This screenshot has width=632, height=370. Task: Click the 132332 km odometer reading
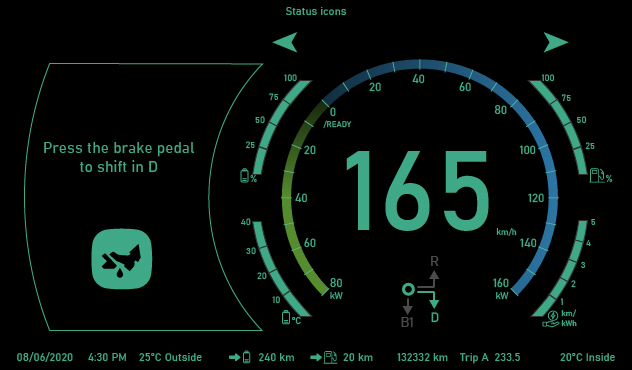pyautogui.click(x=422, y=357)
